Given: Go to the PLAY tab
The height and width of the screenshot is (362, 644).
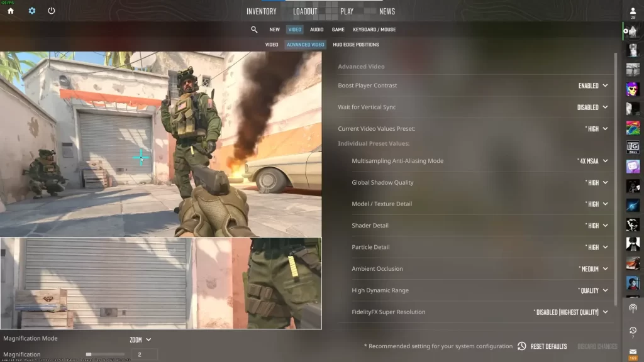Looking at the screenshot, I should point(347,11).
